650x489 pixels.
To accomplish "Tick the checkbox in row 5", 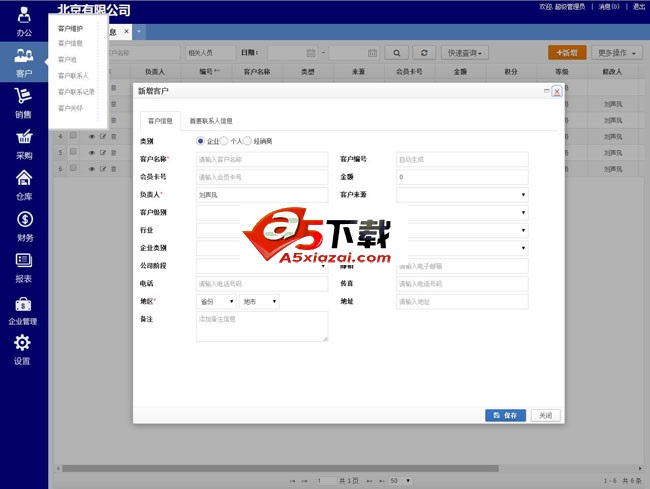I will click(73, 151).
